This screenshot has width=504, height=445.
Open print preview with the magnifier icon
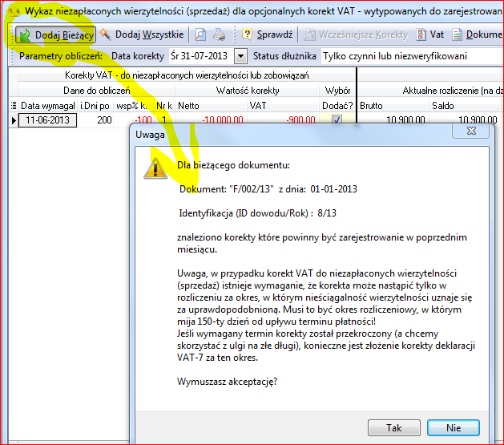[200, 34]
